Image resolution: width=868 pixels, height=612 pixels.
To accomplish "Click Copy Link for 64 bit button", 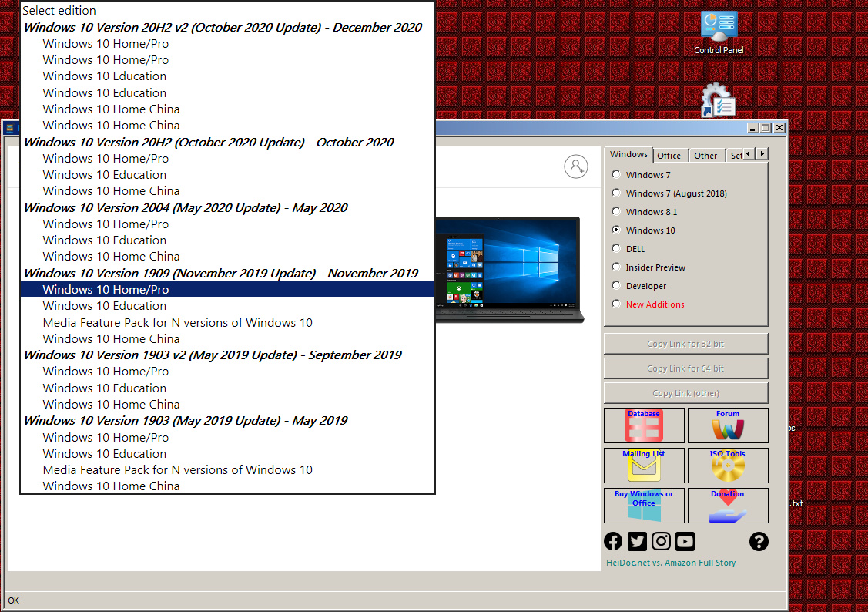I will (685, 368).
